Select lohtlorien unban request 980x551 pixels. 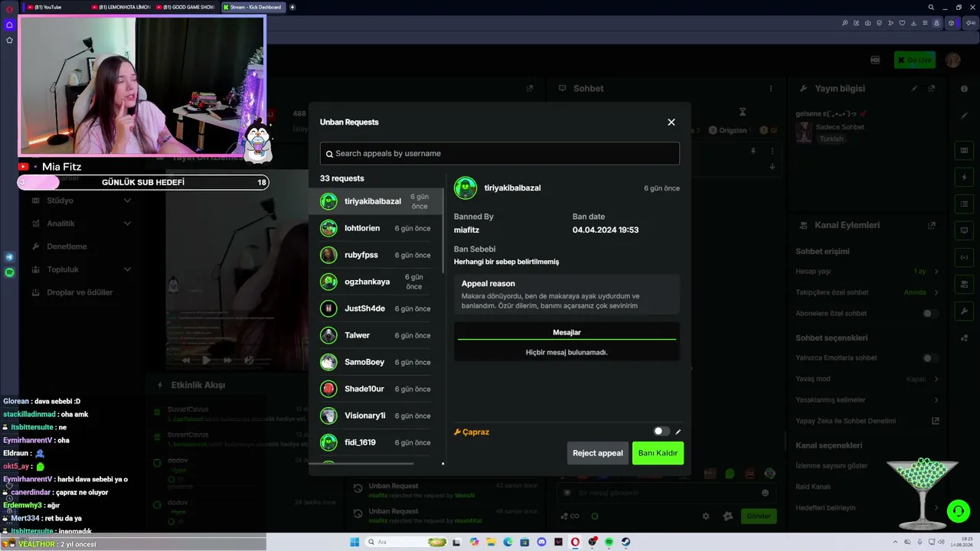[x=375, y=228]
